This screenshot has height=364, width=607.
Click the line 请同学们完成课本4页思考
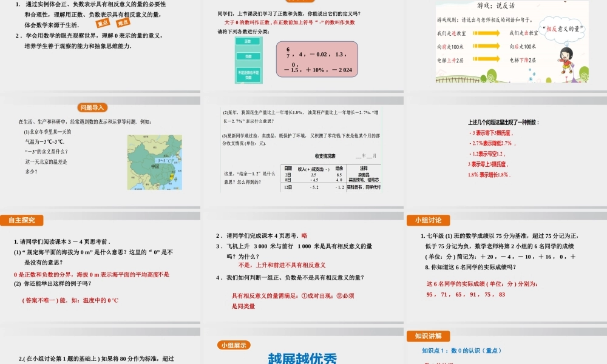tap(262, 235)
